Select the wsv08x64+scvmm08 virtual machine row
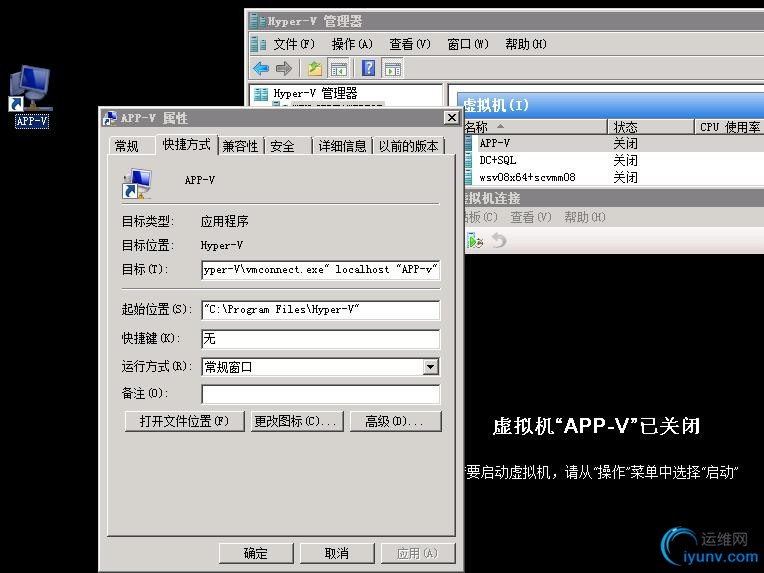Screen dimensions: 764x573 pos(614,177)
